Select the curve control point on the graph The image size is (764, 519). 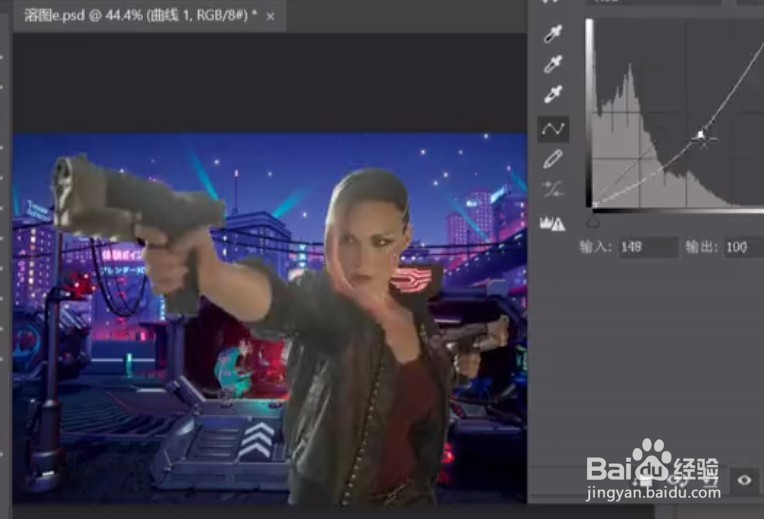pos(701,135)
